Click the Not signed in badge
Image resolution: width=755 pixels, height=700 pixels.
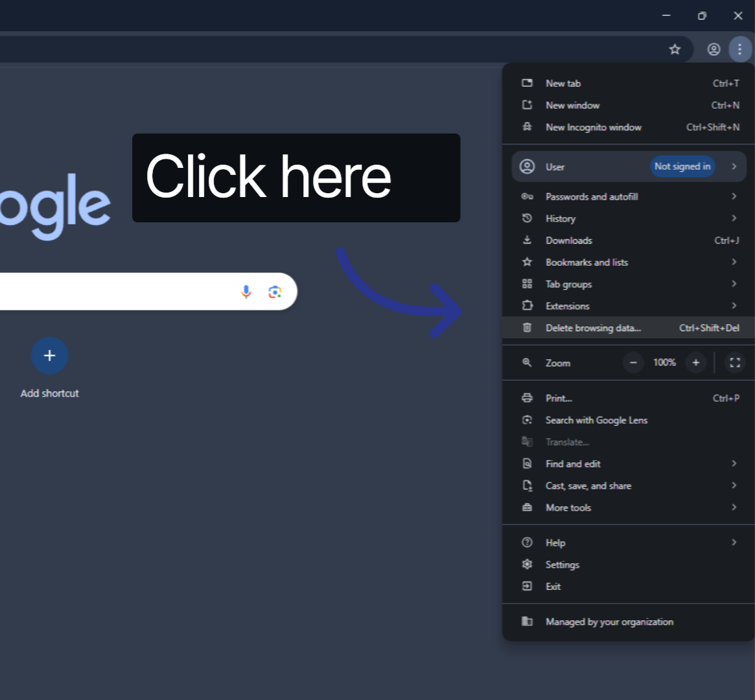tap(682, 167)
